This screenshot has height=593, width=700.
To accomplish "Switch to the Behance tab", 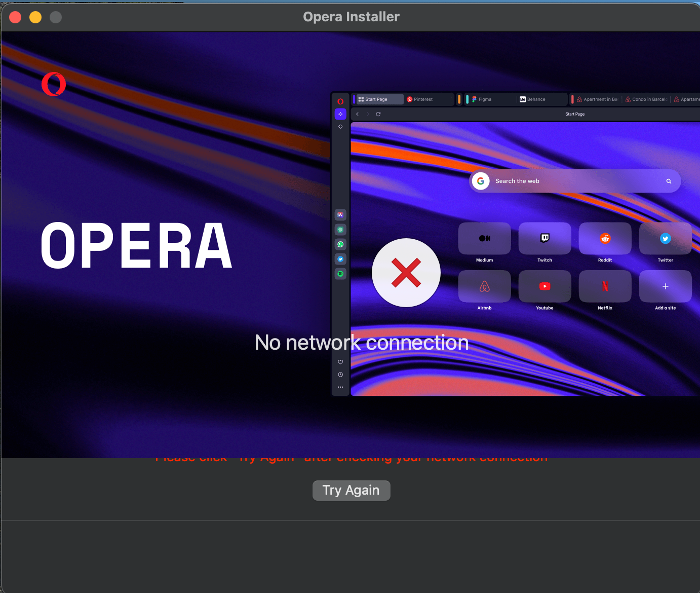I will (542, 99).
